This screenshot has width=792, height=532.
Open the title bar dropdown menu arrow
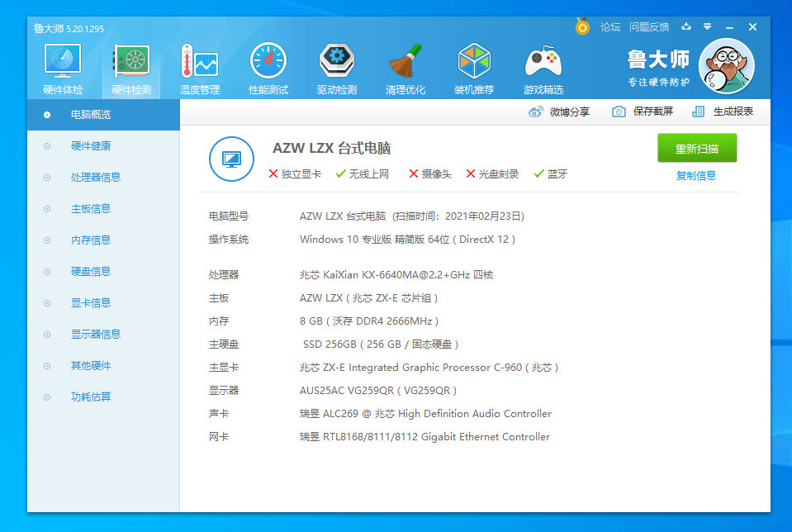pyautogui.click(x=707, y=26)
